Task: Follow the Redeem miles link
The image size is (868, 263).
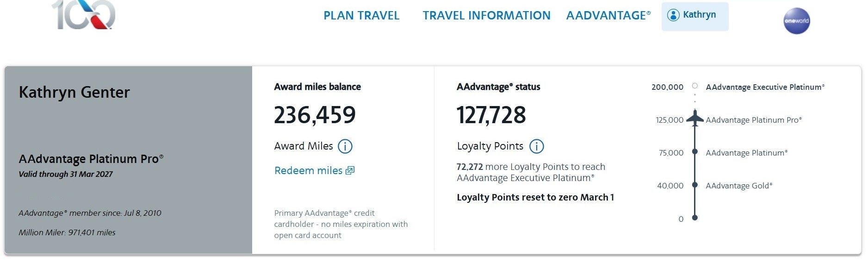Action: (308, 170)
